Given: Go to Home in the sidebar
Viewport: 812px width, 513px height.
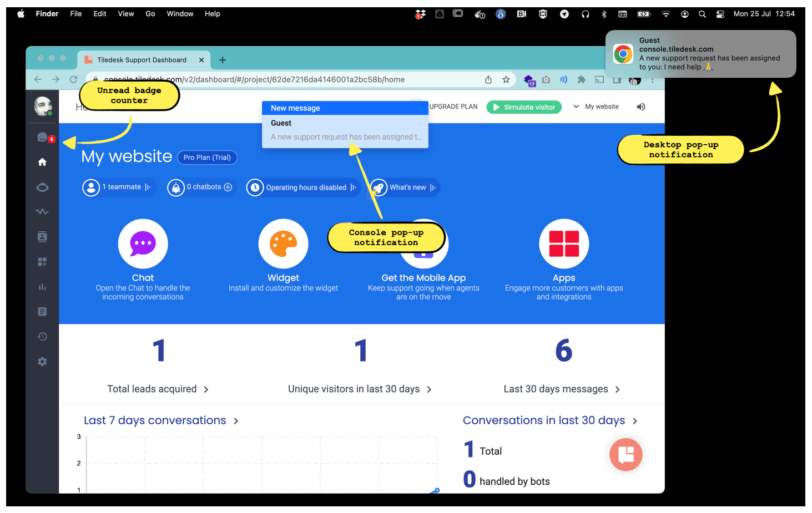Looking at the screenshot, I should coord(42,162).
